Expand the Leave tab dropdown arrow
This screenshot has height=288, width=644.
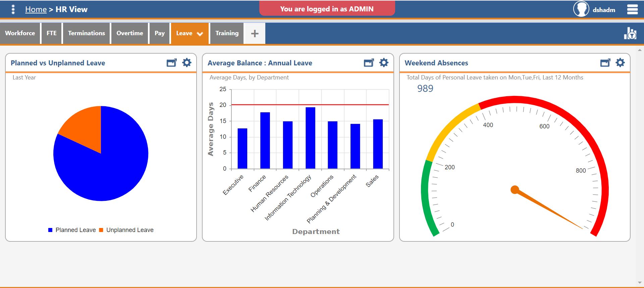click(x=200, y=34)
